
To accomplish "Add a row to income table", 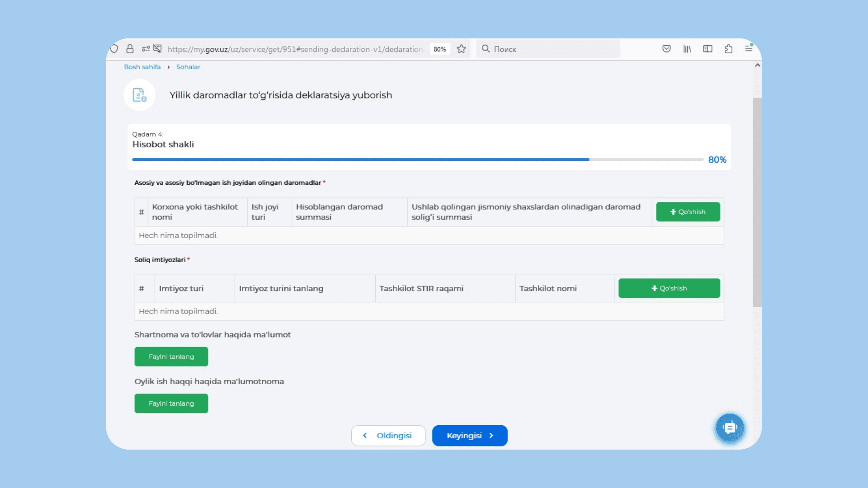I will [688, 212].
